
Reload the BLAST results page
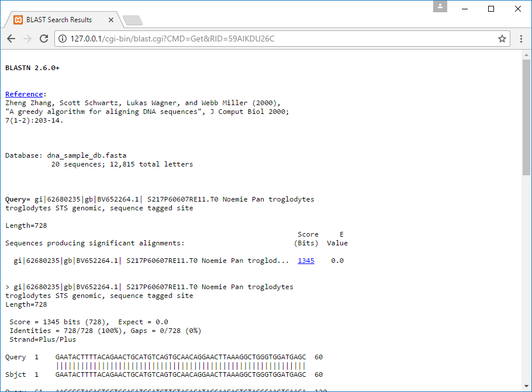tap(44, 39)
